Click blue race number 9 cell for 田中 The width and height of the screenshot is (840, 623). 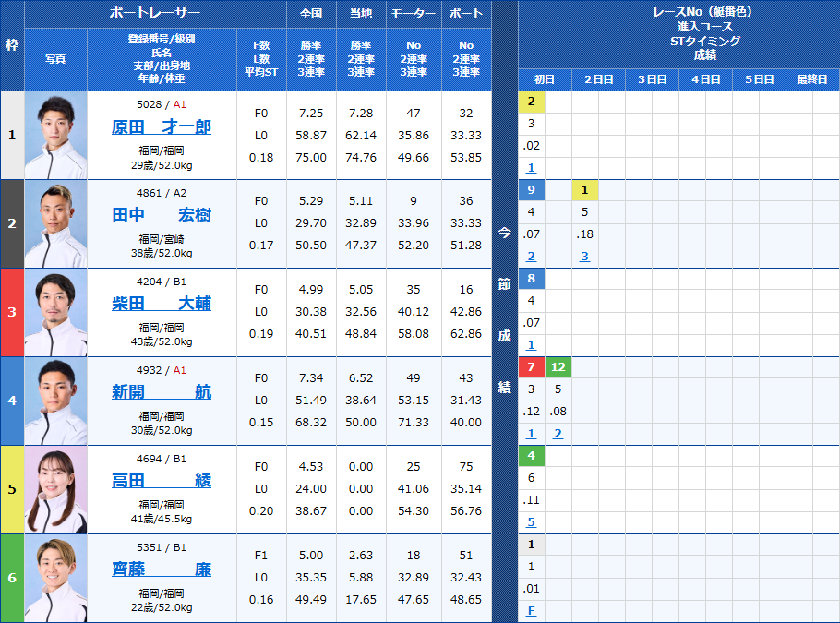click(532, 190)
